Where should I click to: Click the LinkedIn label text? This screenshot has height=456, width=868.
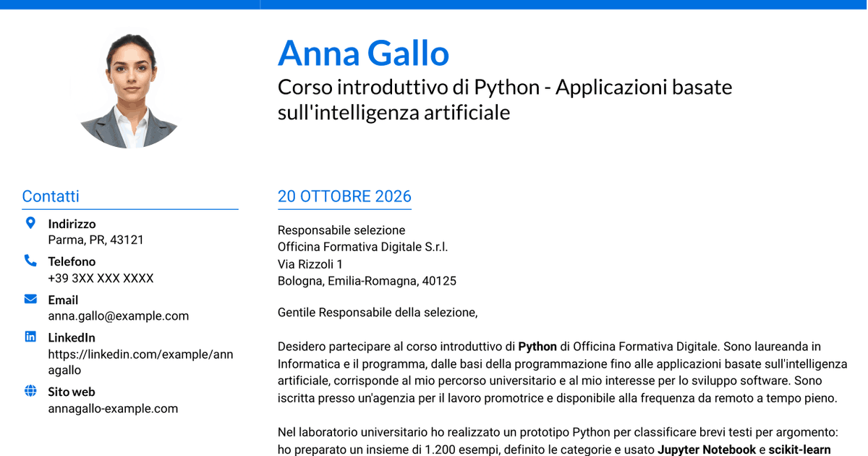tap(72, 337)
